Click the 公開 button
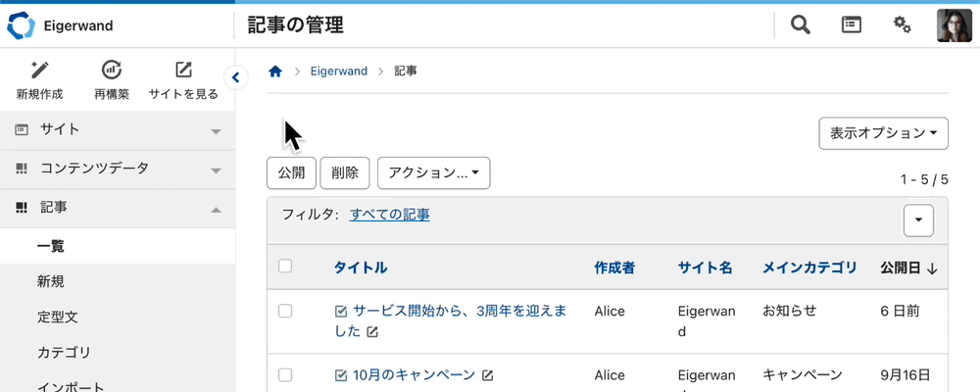 pos(291,172)
